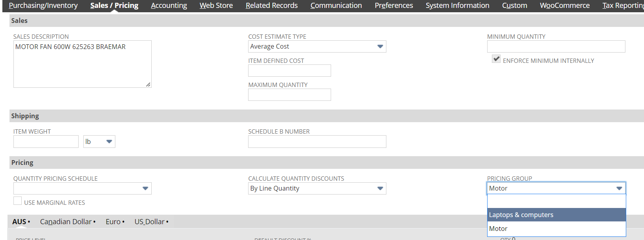The height and width of the screenshot is (240, 644).
Task: Open the Communication tab
Action: tap(336, 6)
